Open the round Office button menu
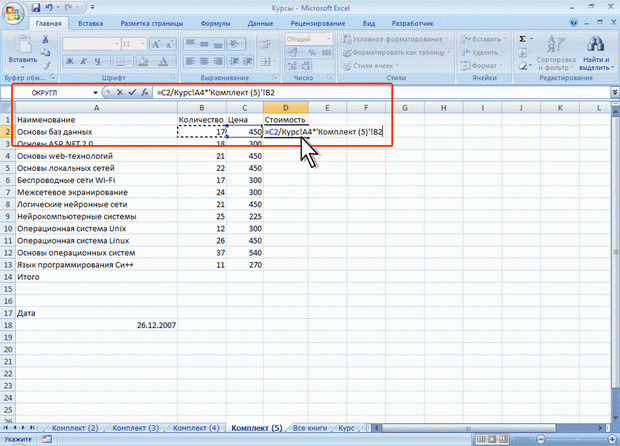 13,14
